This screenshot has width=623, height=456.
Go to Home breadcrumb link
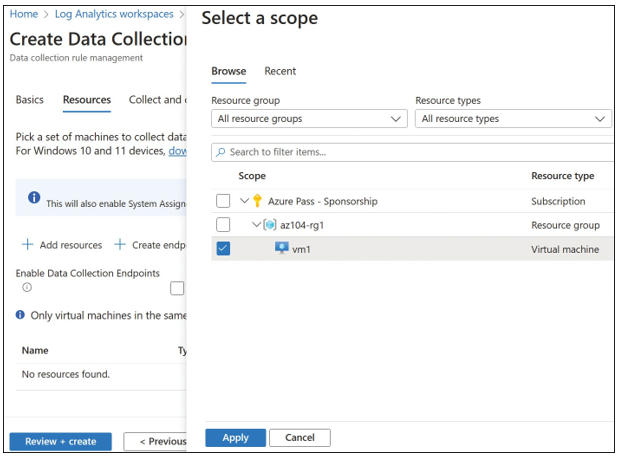[x=24, y=14]
